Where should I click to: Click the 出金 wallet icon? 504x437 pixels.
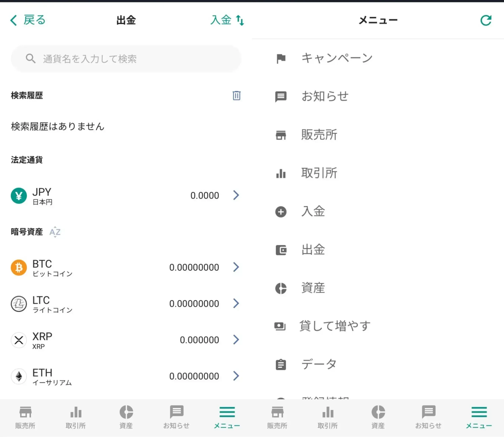281,250
